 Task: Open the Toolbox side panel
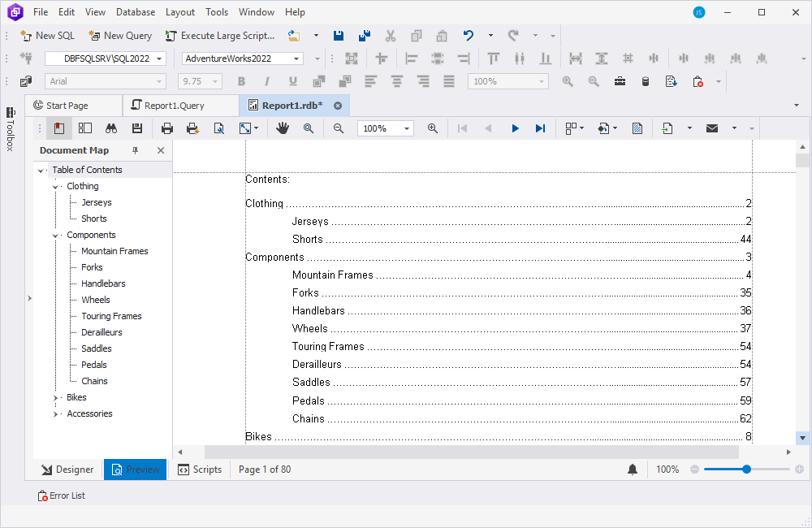click(x=10, y=129)
